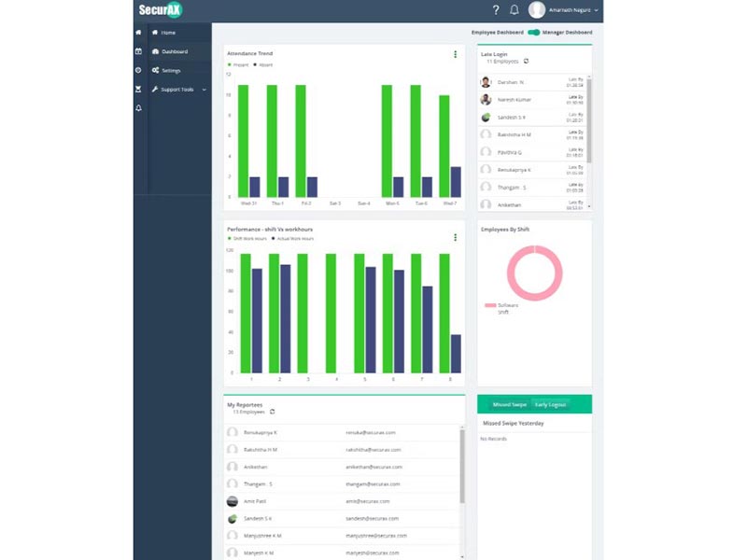Refresh the My Reportees list
This screenshot has width=747, height=560.
pyautogui.click(x=272, y=412)
